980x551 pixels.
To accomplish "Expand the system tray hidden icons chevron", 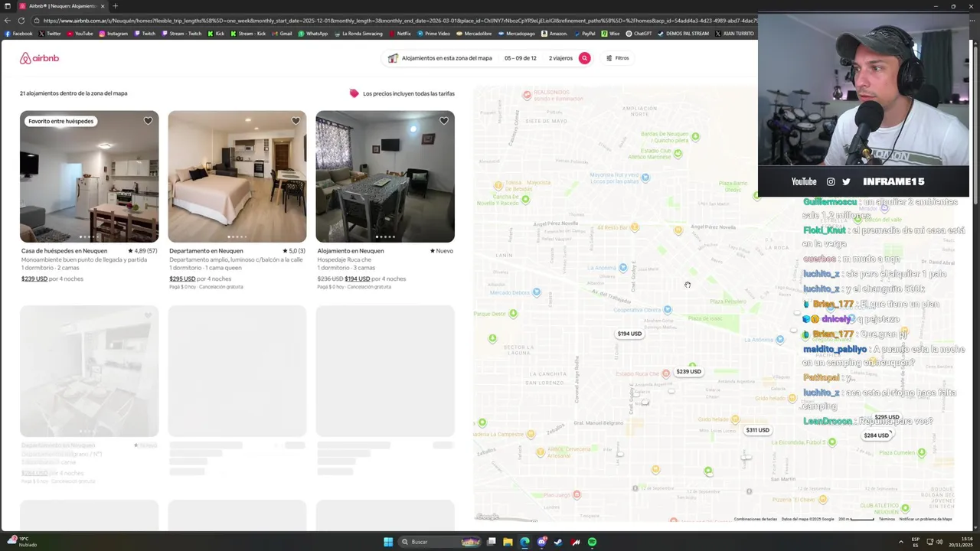I will coord(900,542).
